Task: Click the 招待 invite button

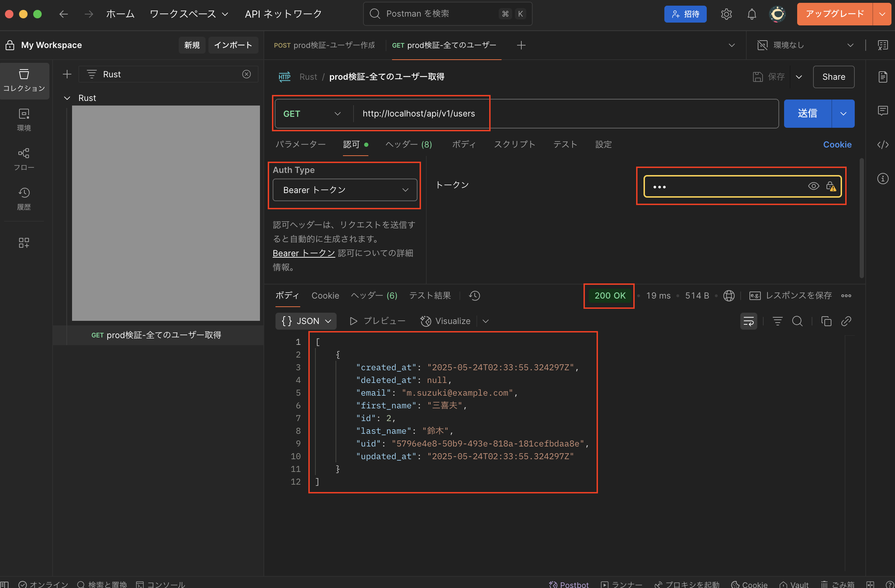Action: [x=685, y=14]
